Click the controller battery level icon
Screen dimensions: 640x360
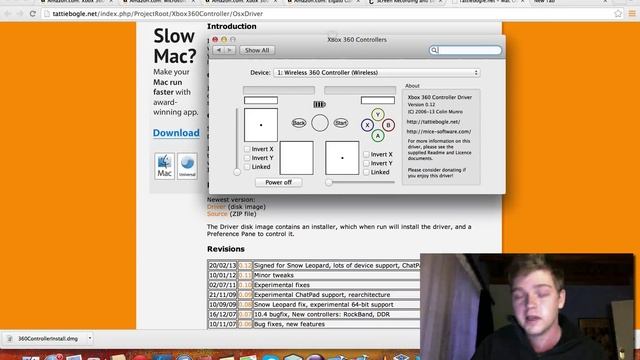tap(319, 105)
